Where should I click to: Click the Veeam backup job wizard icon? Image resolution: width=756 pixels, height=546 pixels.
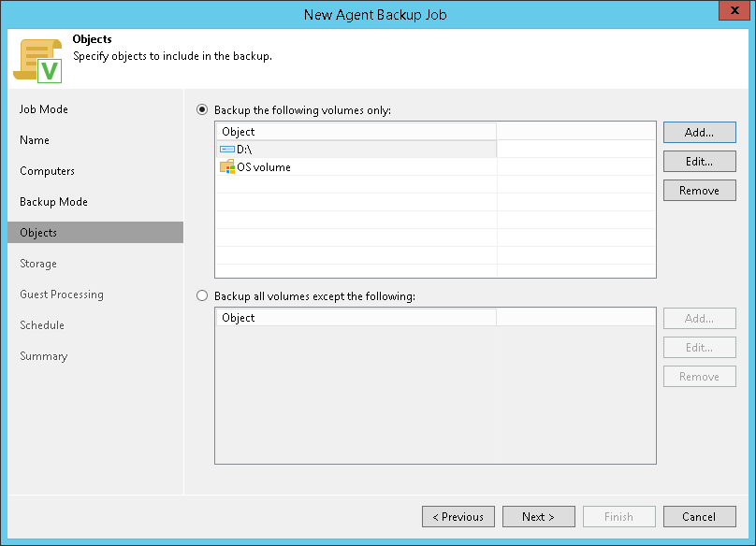(x=37, y=61)
